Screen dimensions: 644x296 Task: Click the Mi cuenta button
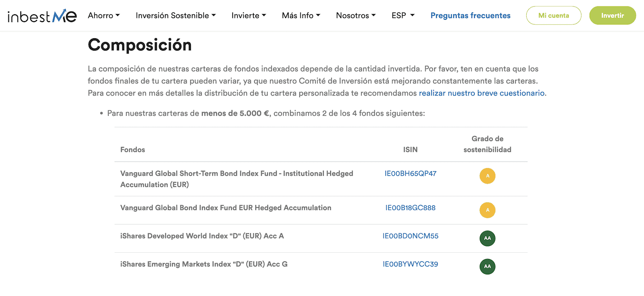554,15
